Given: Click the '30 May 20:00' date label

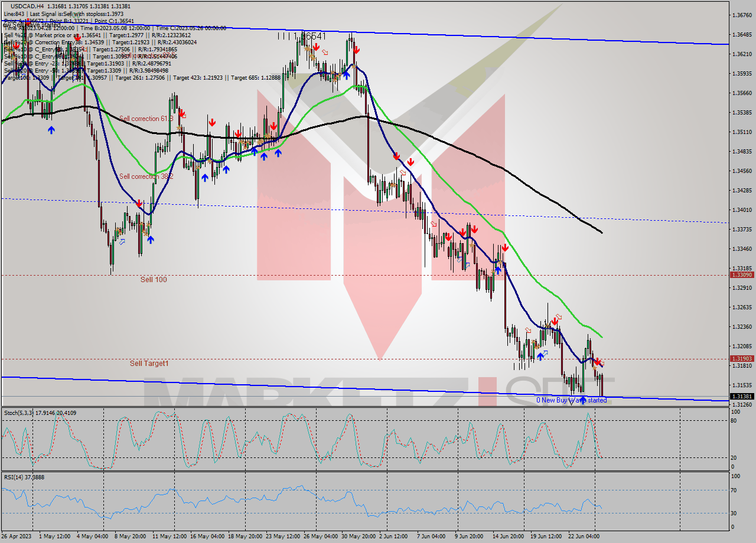Looking at the screenshot, I should point(359,537).
